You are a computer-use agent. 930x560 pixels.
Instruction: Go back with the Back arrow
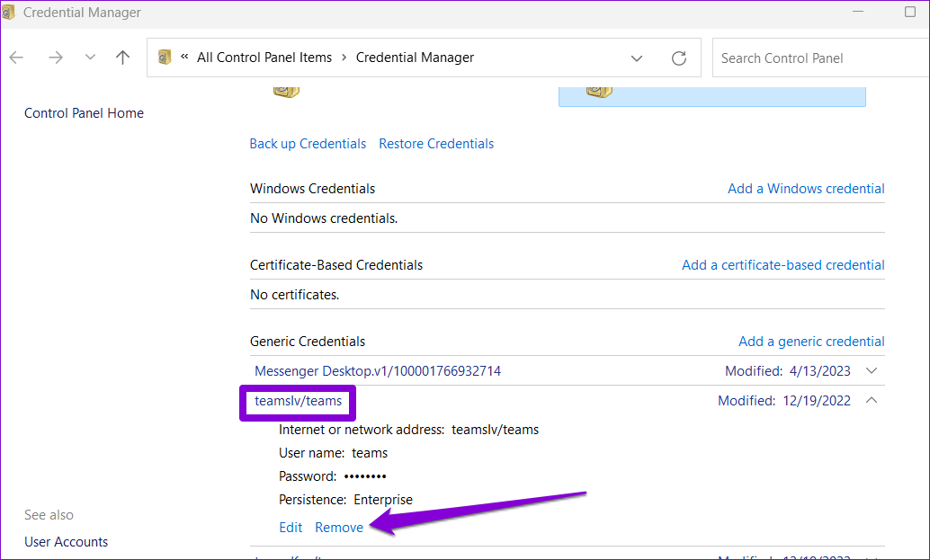pyautogui.click(x=16, y=58)
